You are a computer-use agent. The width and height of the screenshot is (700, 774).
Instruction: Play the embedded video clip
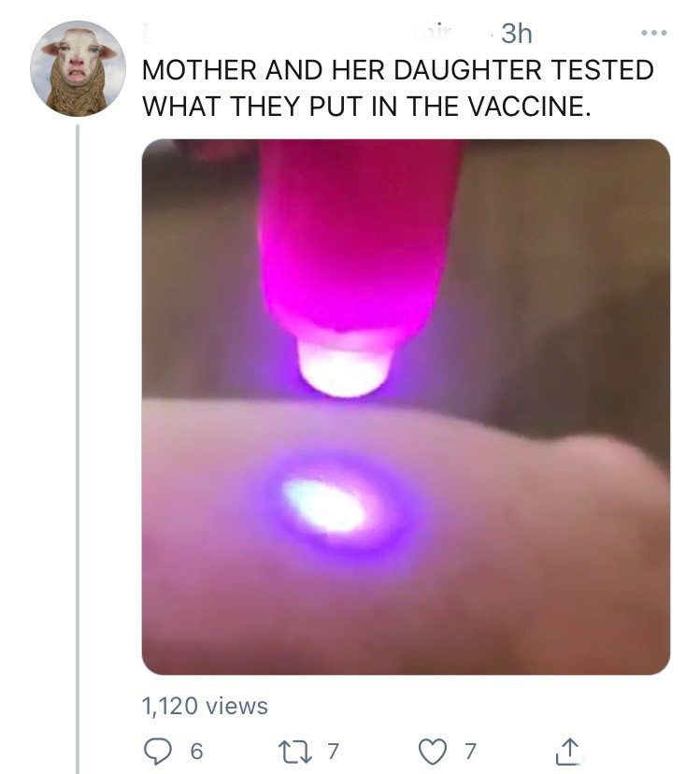click(406, 407)
